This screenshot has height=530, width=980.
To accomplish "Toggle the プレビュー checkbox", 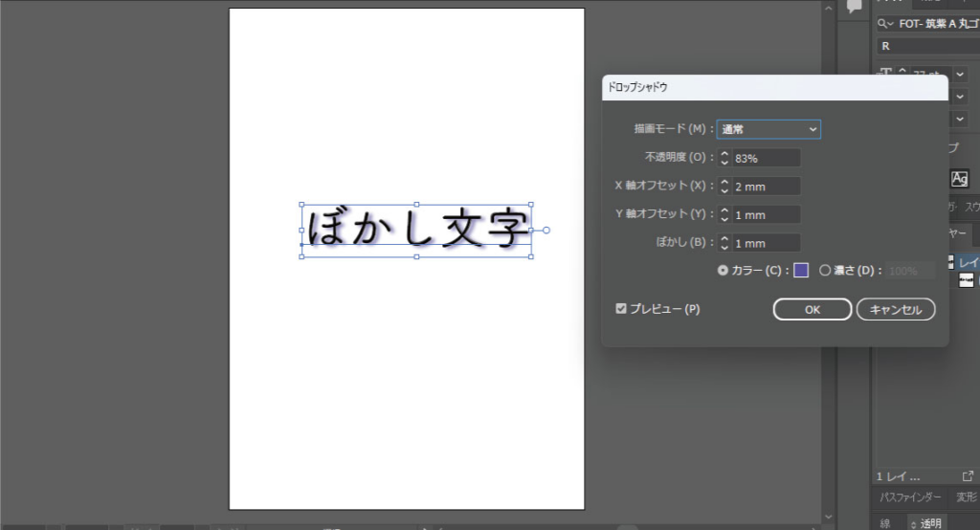I will pos(620,309).
